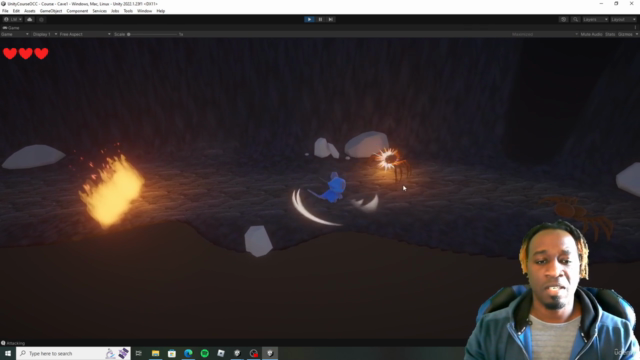
Task: Toggle Gizmos in Game view
Action: [625, 34]
